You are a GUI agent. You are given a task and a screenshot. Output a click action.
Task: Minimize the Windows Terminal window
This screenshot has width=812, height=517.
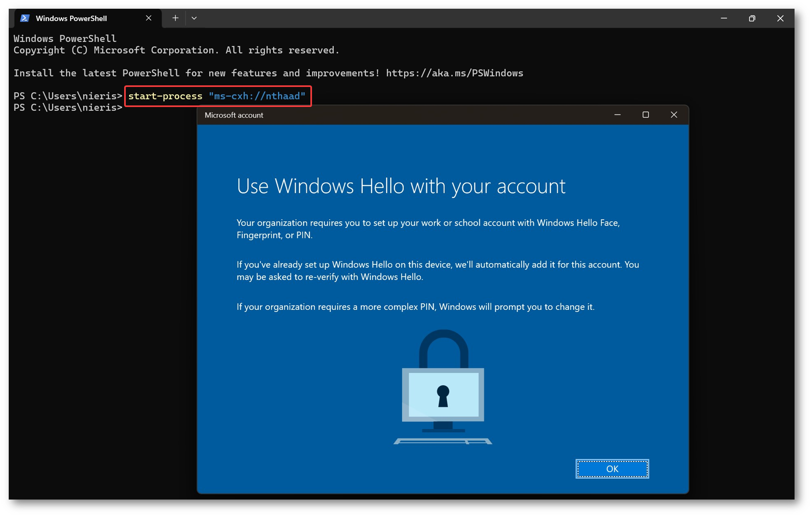[x=724, y=18]
